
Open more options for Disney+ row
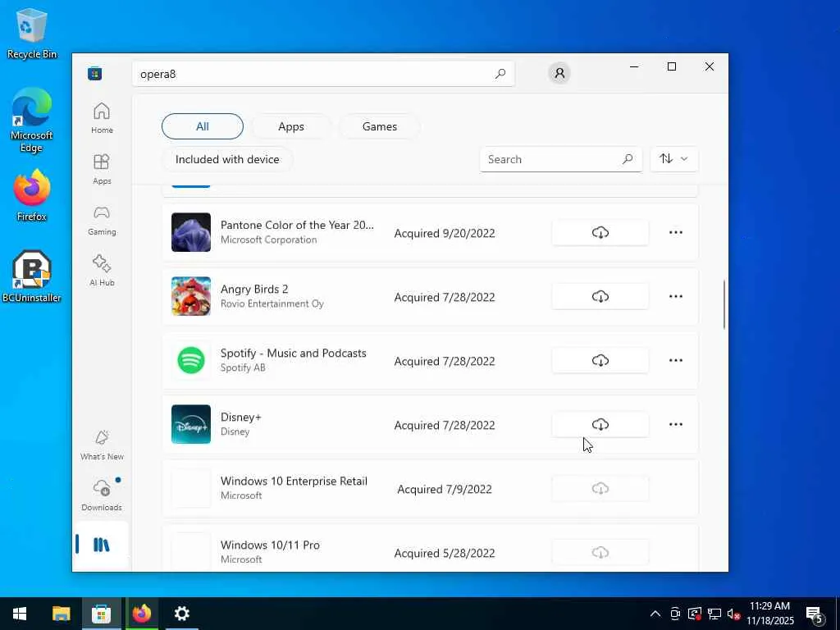676,424
